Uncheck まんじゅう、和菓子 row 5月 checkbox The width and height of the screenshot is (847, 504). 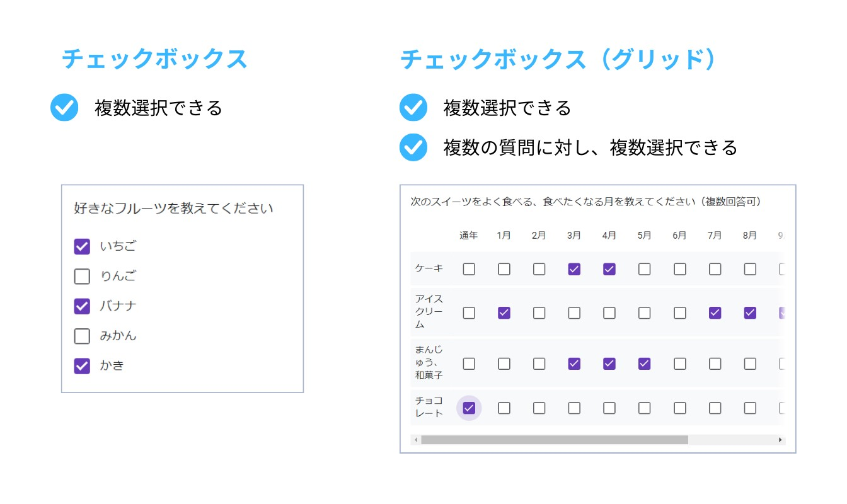[644, 364]
